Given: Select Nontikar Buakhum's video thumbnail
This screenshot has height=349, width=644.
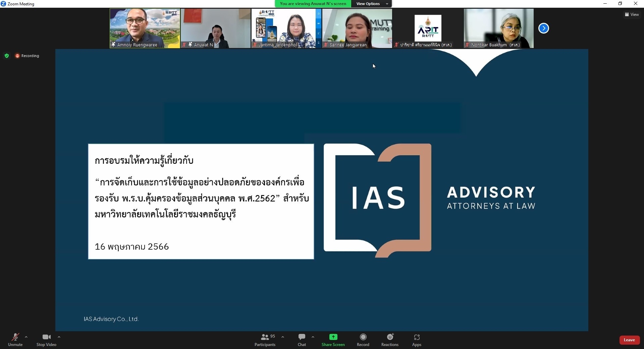Looking at the screenshot, I should coord(499,28).
